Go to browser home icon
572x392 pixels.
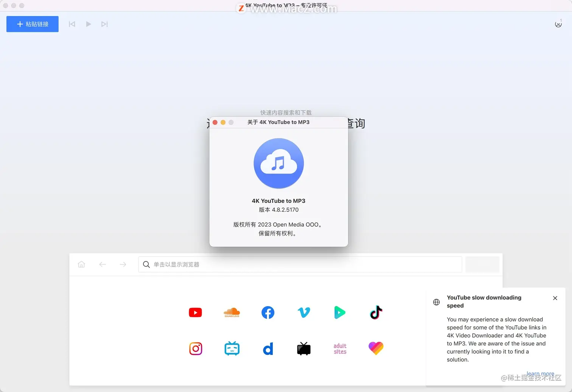click(81, 264)
